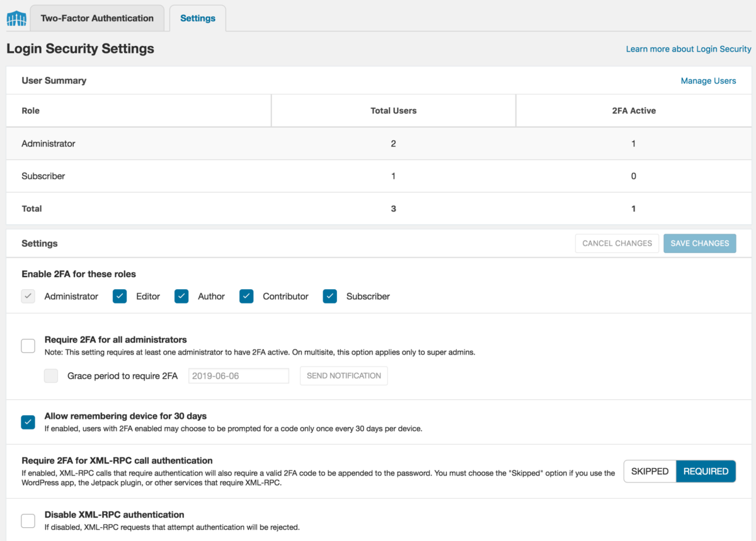
Task: Set XML-RPC 2FA to SKIPPED
Action: 649,471
